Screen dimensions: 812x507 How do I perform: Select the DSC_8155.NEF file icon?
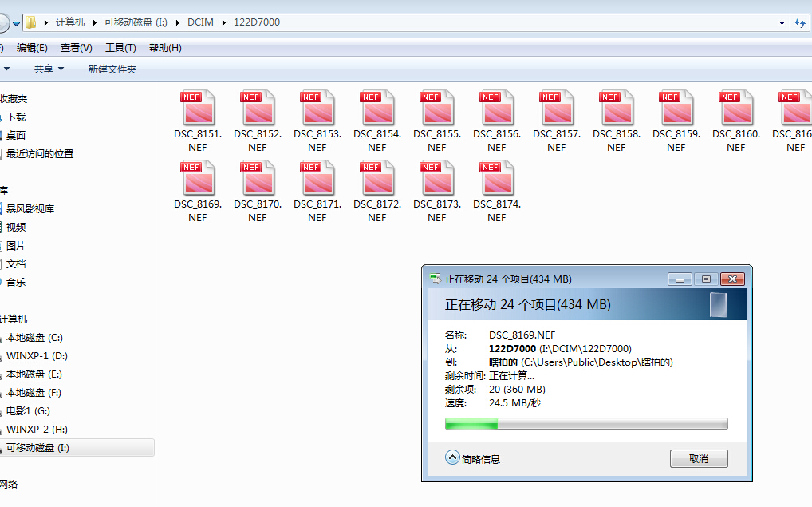[437, 107]
